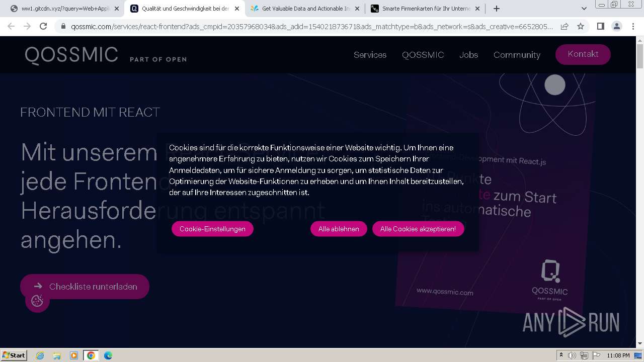Open the browser side panel
This screenshot has height=362, width=644.
(x=600, y=26)
